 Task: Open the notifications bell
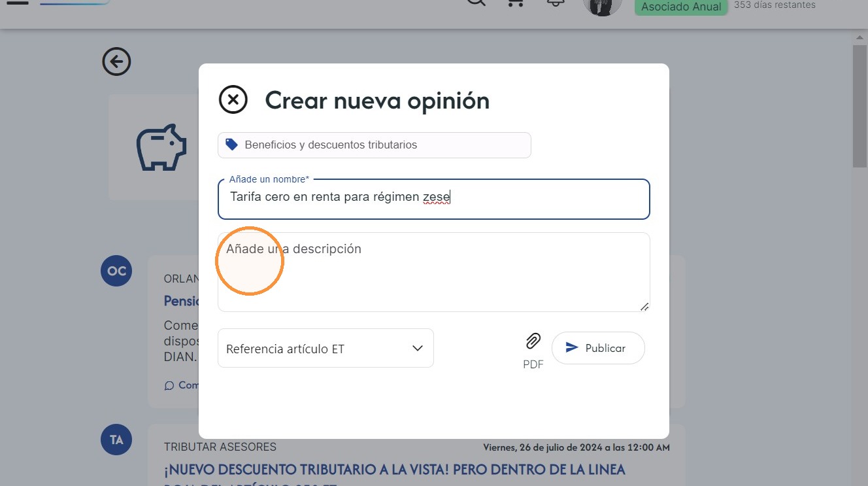(555, 2)
